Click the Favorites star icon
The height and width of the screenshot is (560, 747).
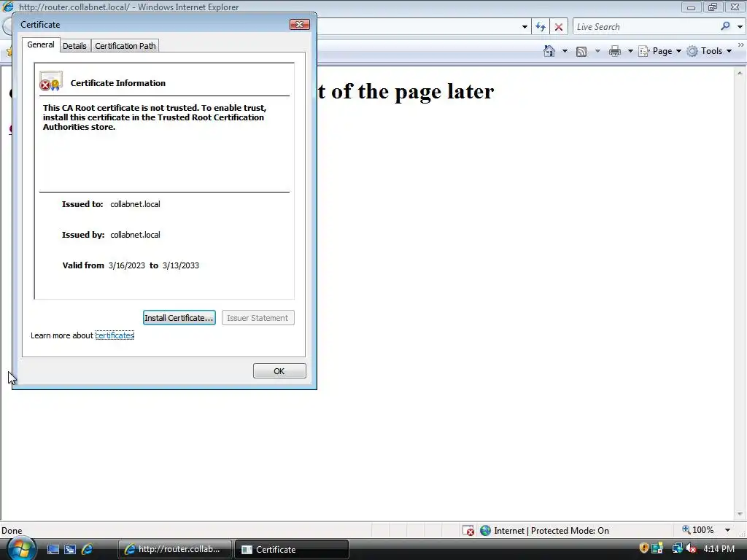[9, 52]
